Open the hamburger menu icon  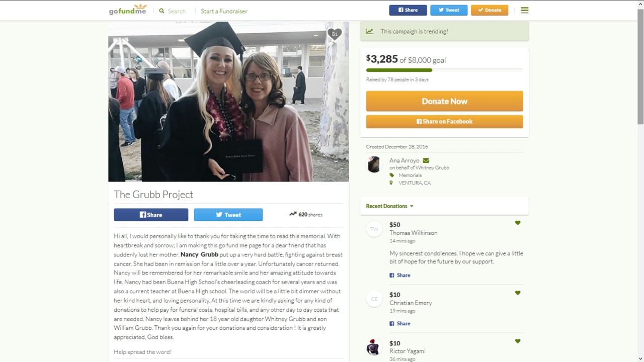525,10
